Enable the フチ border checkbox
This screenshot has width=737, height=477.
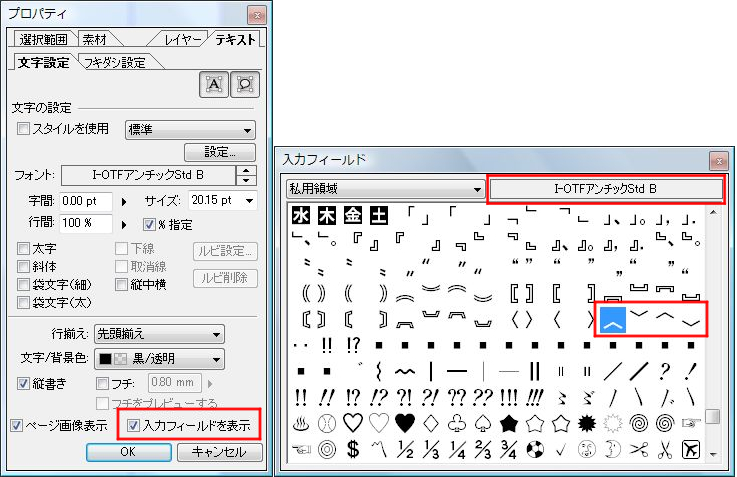(x=102, y=383)
